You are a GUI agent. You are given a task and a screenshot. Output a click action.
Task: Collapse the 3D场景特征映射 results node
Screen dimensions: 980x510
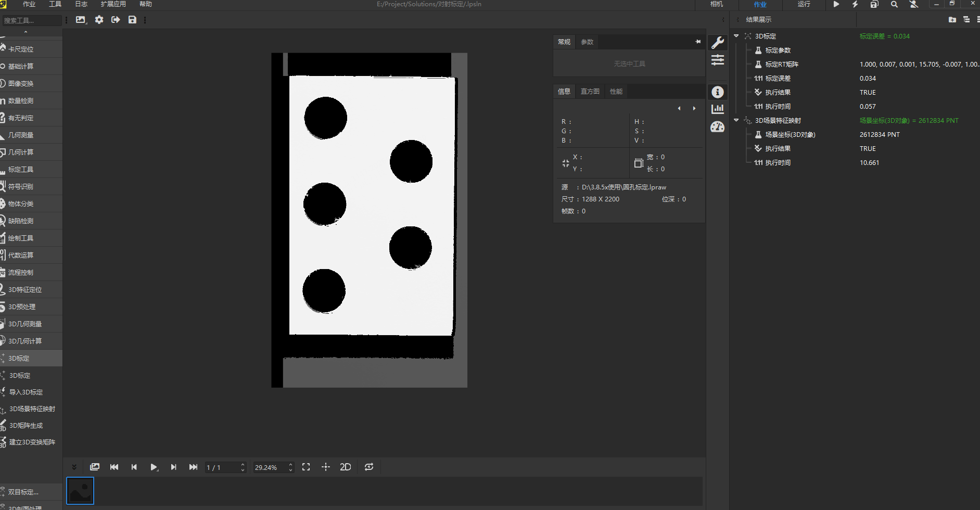tap(736, 120)
